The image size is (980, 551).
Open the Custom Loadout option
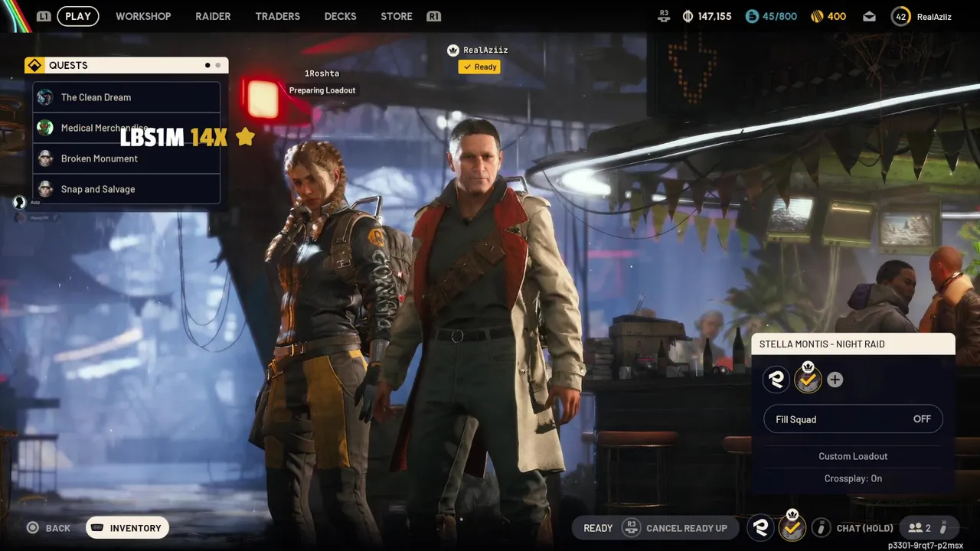853,456
